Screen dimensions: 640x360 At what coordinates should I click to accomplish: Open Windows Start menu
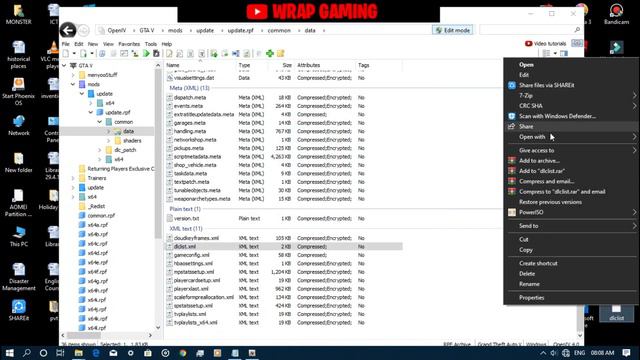(x=9, y=353)
